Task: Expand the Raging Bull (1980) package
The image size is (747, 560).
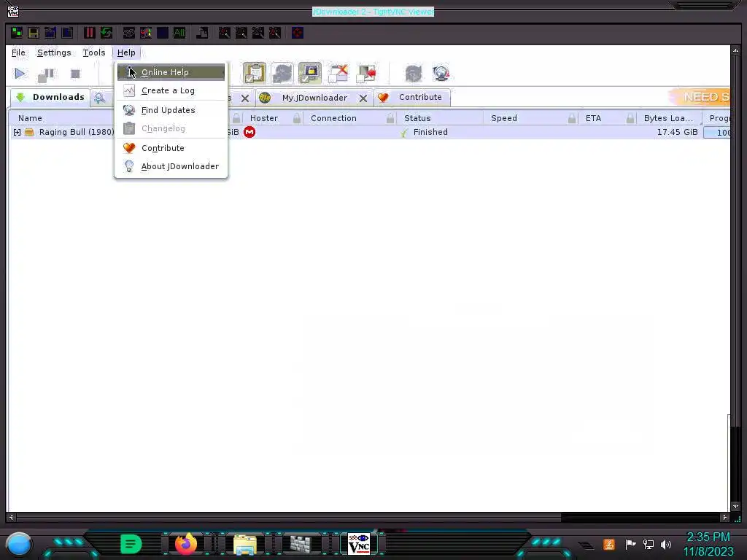Action: tap(18, 133)
